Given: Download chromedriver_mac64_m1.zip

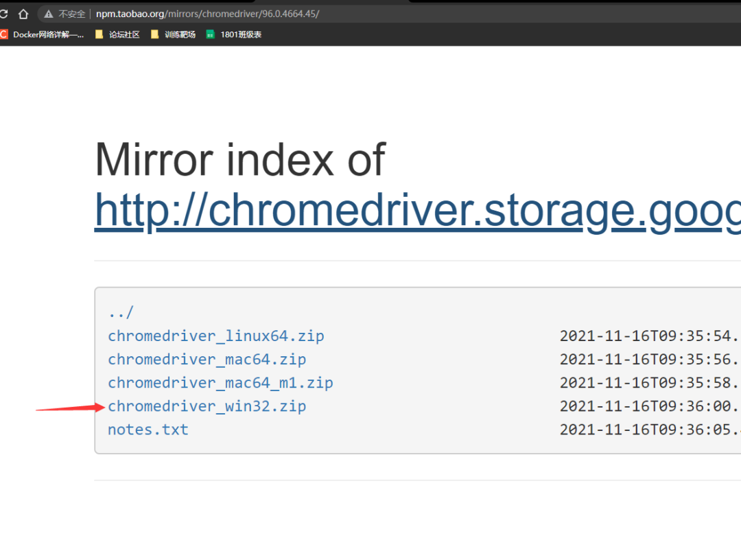Looking at the screenshot, I should [x=221, y=383].
